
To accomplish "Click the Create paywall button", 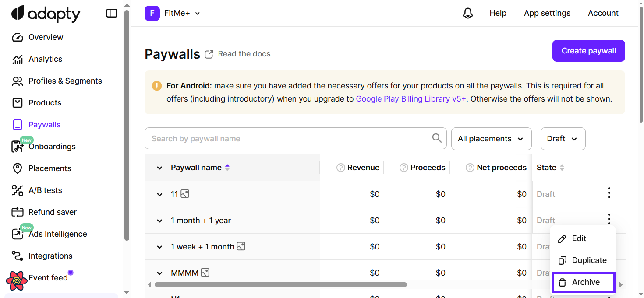I will [x=588, y=51].
